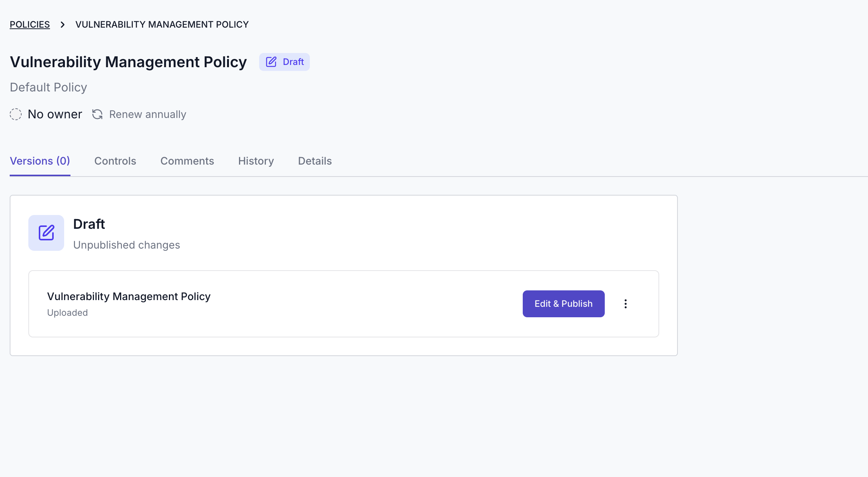The image size is (868, 477).
Task: Open the Vulnerability Management Policy document row
Action: (344, 304)
